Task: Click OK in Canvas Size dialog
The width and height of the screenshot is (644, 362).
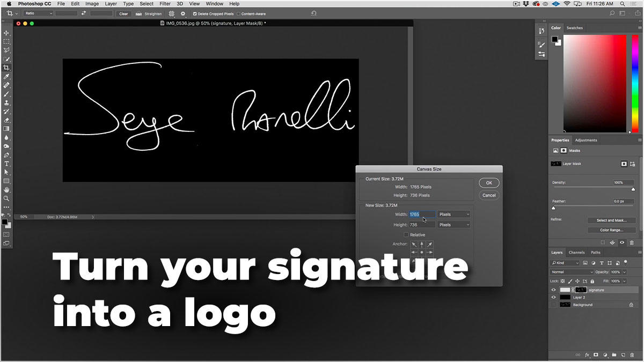Action: 489,183
